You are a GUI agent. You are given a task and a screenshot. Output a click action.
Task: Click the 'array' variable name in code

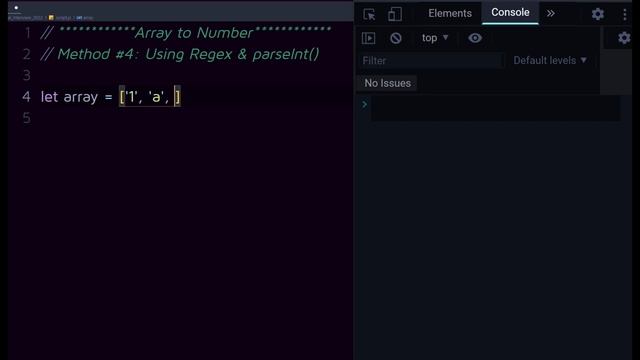(x=81, y=97)
